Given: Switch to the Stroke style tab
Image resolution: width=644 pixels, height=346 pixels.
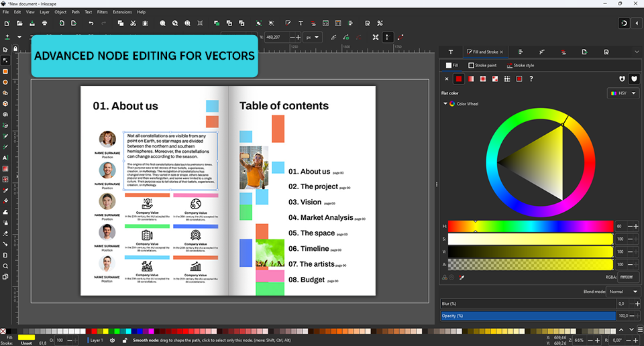Looking at the screenshot, I should (521, 65).
